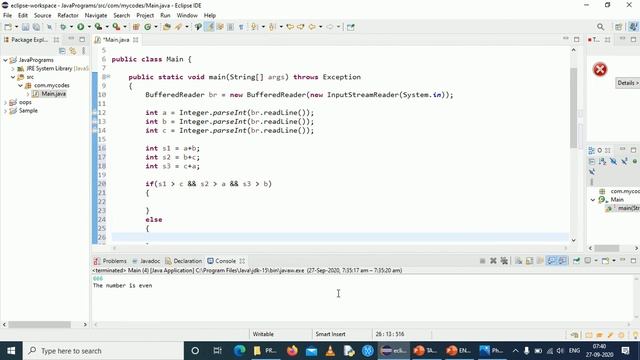Click the New Java Package icon
The image size is (640, 360).
[x=136, y=27]
